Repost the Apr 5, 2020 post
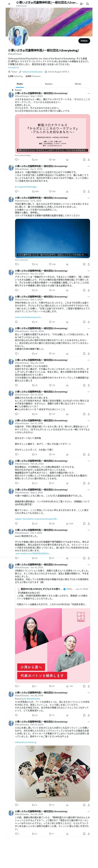The width and height of the screenshot is (98, 868). tap(35, 191)
